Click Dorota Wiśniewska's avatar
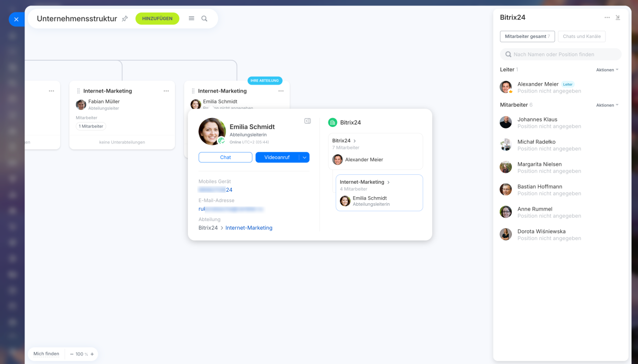Image resolution: width=638 pixels, height=364 pixels. tap(506, 235)
